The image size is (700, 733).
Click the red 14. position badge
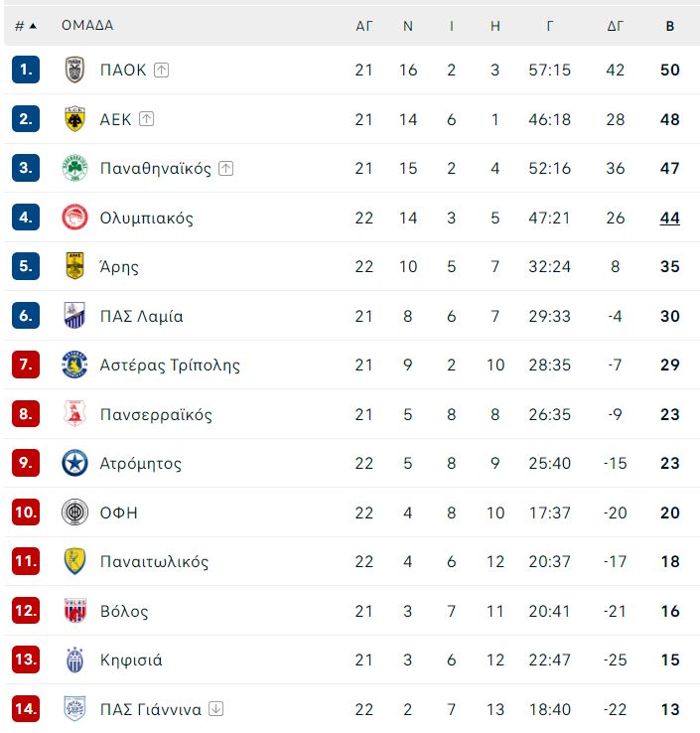click(x=26, y=709)
